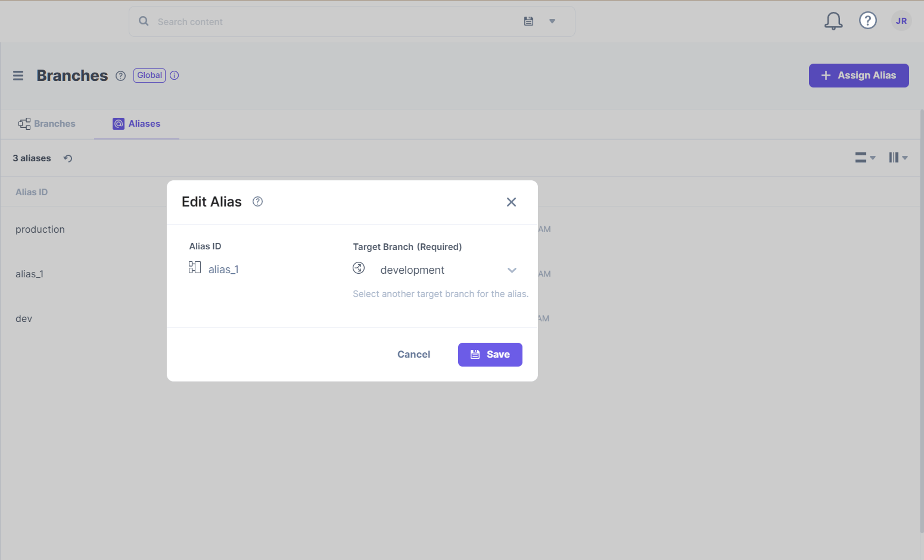924x560 pixels.
Task: Switch to the Branches tab
Action: pyautogui.click(x=47, y=124)
